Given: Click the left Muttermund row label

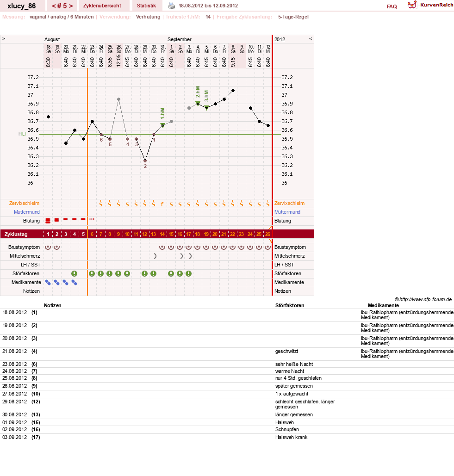Looking at the screenshot, I should [x=27, y=212].
